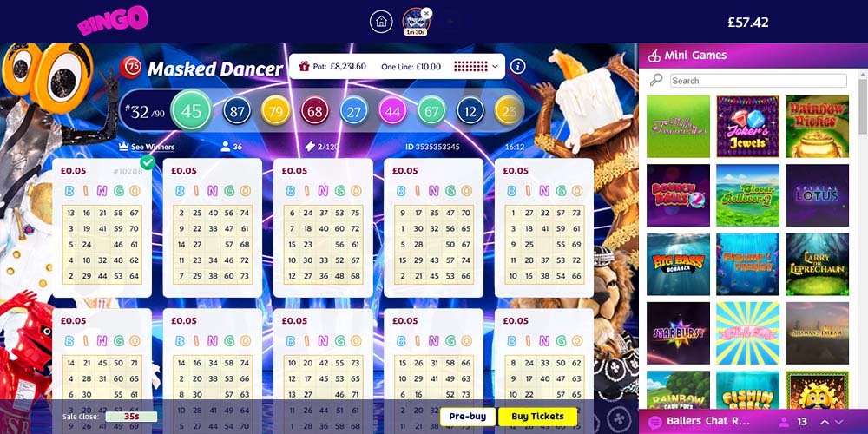Image resolution: width=868 pixels, height=434 pixels.
Task: Click the Mini Games search field
Action: tap(759, 81)
